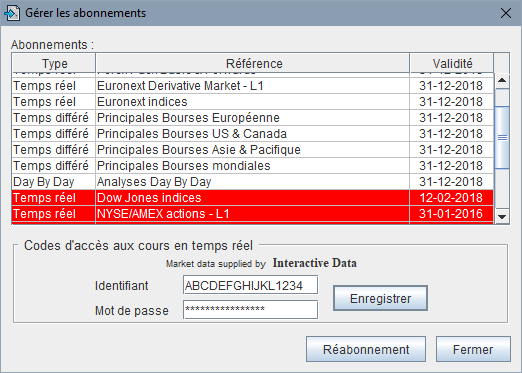This screenshot has width=522, height=373.
Task: Click the scrollbar up arrow
Action: pos(502,81)
